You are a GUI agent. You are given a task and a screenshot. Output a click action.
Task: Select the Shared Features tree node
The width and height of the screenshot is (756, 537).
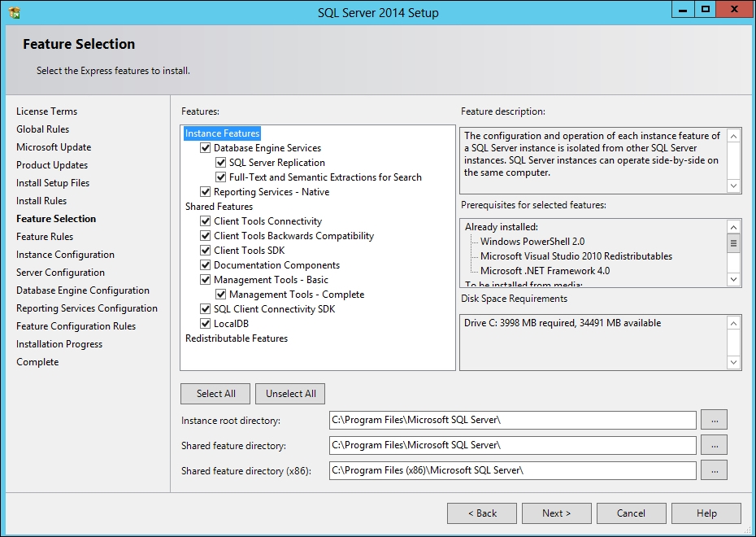click(x=219, y=207)
